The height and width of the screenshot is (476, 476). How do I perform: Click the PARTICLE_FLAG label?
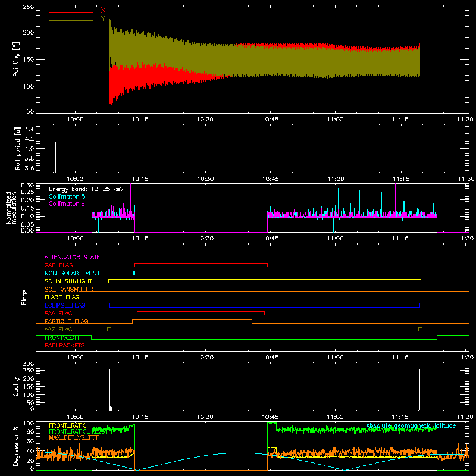click(x=67, y=321)
